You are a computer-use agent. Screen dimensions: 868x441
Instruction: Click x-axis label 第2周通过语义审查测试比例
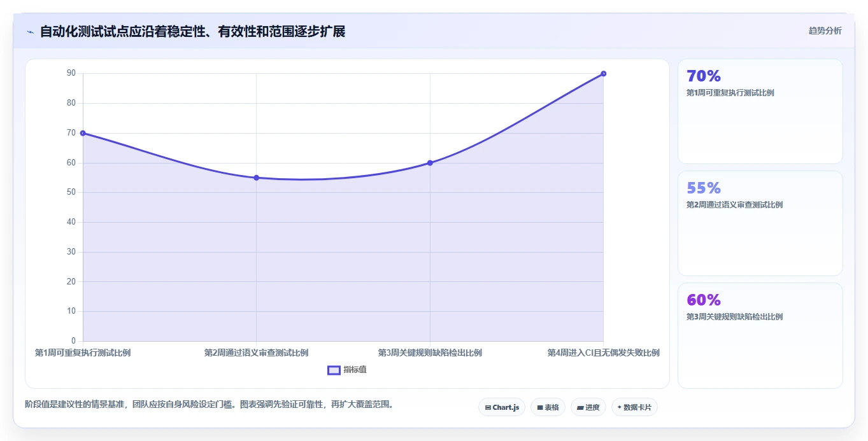pyautogui.click(x=256, y=353)
